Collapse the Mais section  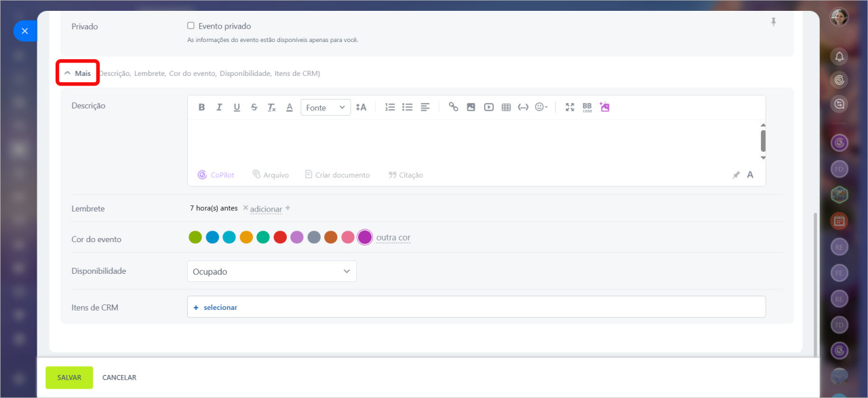pos(77,73)
